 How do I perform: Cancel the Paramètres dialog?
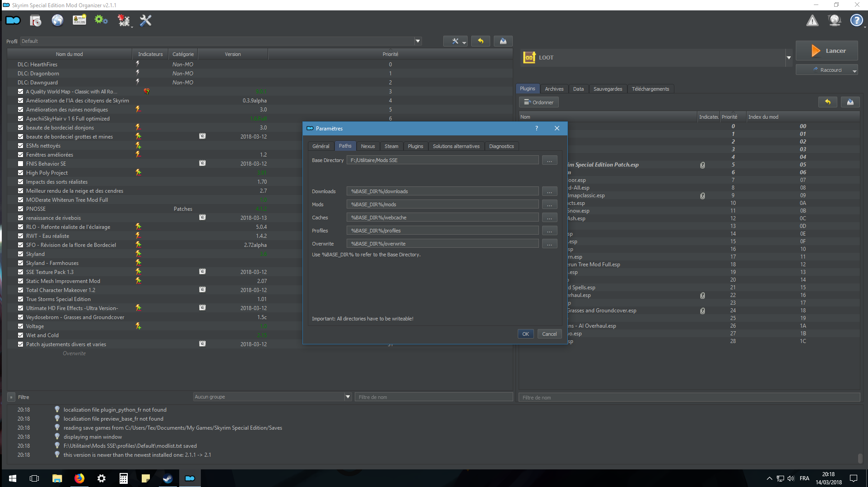549,334
